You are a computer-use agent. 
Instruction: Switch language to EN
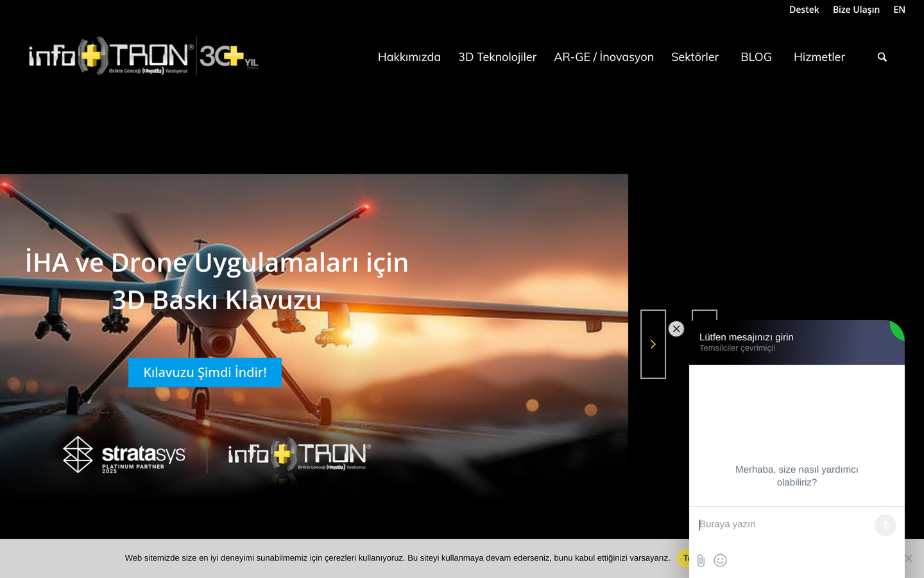900,10
